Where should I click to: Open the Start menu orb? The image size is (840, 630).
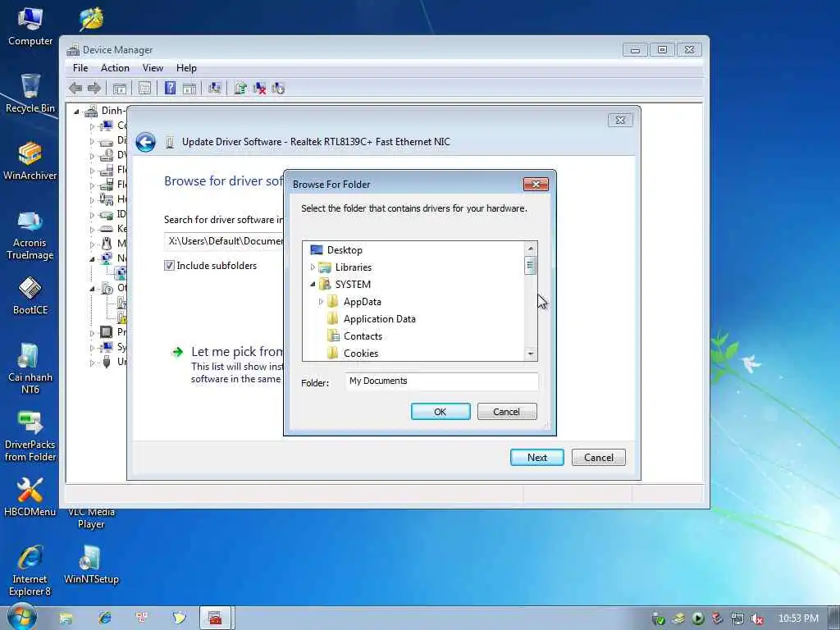pos(22,617)
